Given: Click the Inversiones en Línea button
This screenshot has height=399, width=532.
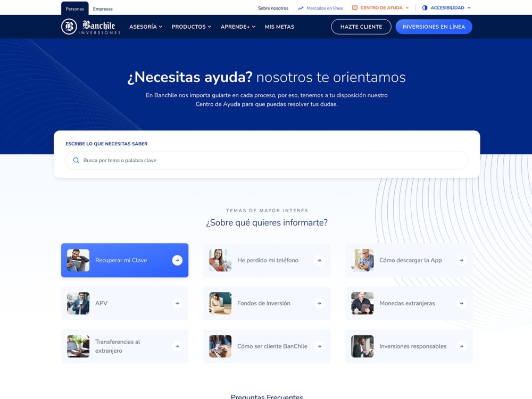Looking at the screenshot, I should pos(434,27).
